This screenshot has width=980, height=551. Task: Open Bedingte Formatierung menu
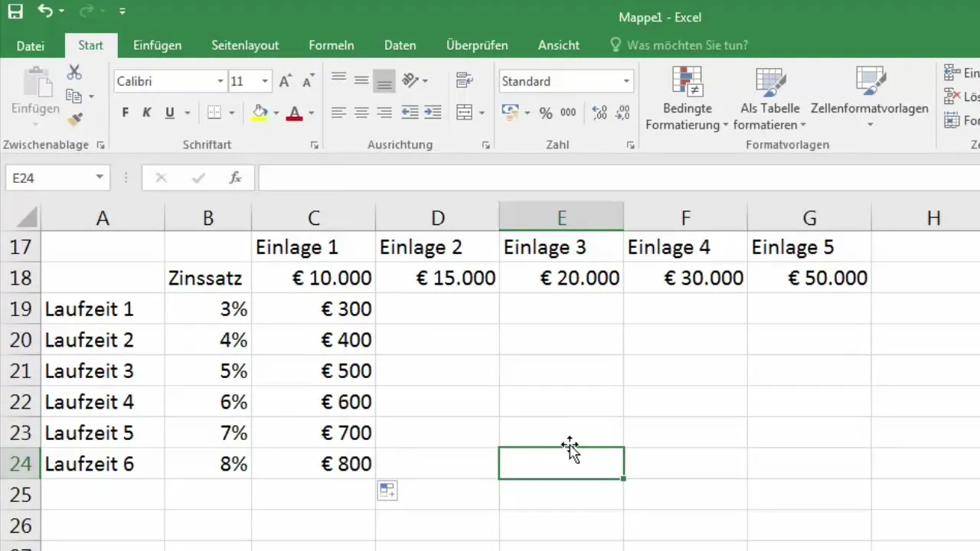[x=688, y=98]
